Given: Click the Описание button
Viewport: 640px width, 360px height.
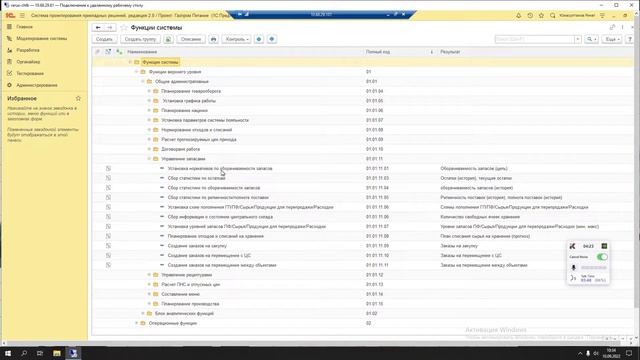Looking at the screenshot, I should [x=191, y=39].
